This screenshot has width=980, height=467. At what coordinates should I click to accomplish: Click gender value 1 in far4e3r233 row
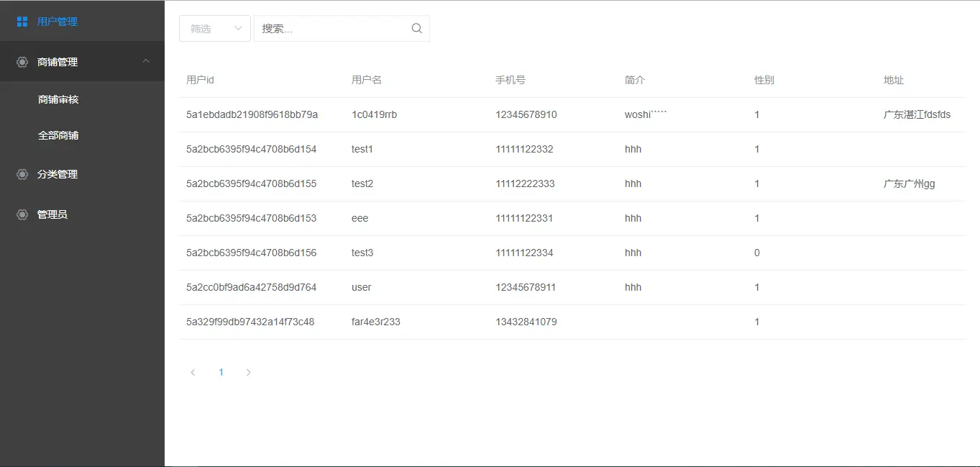click(x=757, y=322)
